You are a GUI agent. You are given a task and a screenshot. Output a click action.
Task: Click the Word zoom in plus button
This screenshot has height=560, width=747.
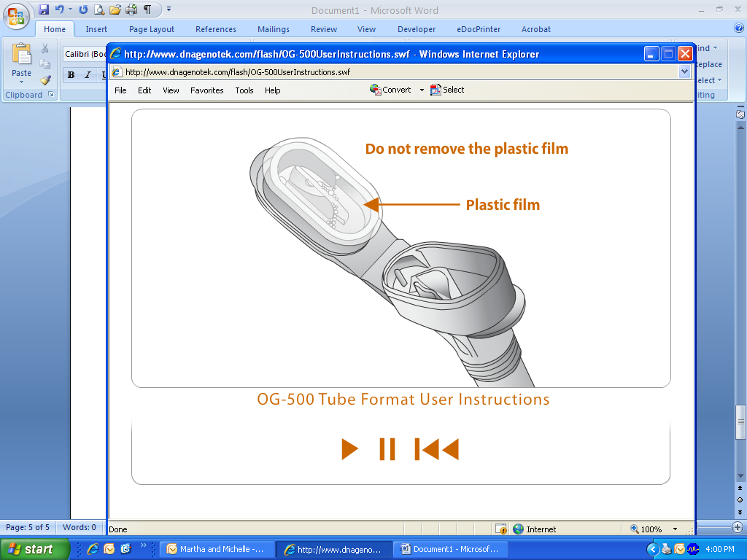point(738,527)
